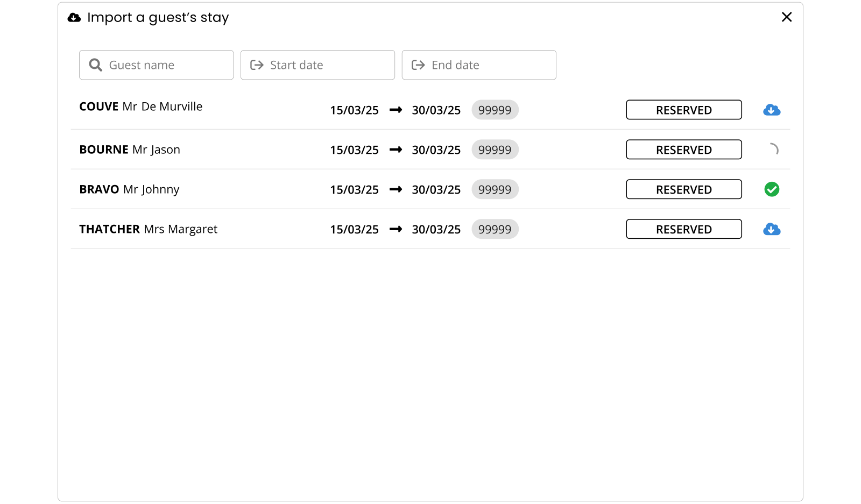This screenshot has height=504, width=861.
Task: Click start date 15/03/25 in BRAVO row
Action: 355,190
